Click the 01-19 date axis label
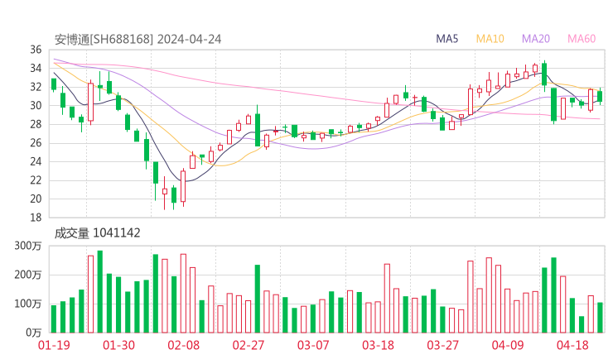613x364 pixels. (54, 345)
